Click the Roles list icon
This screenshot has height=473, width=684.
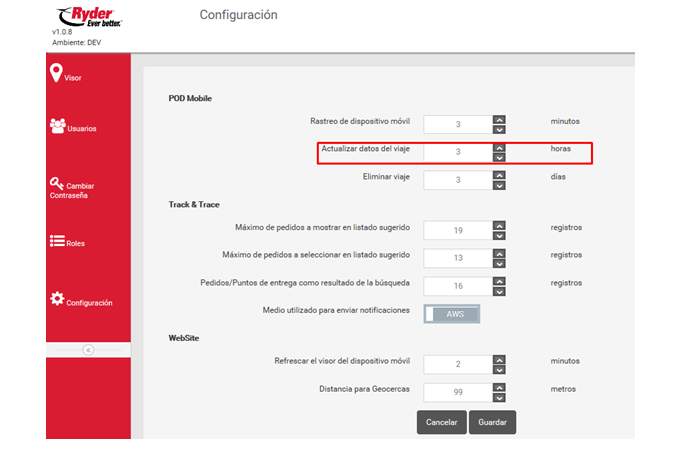57,241
